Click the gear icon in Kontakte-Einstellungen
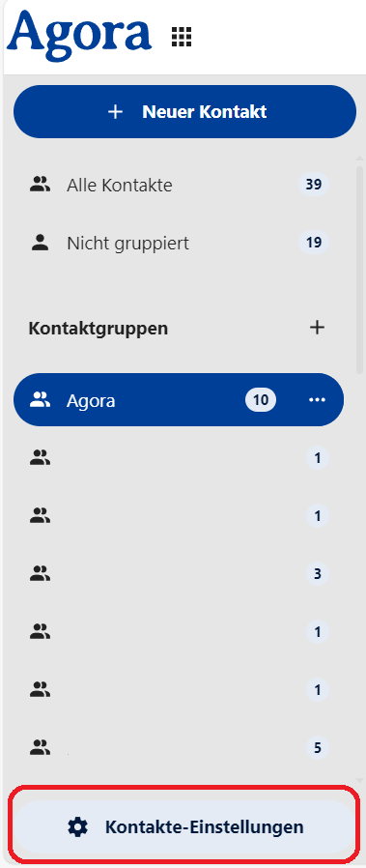This screenshot has height=868, width=366. [77, 827]
